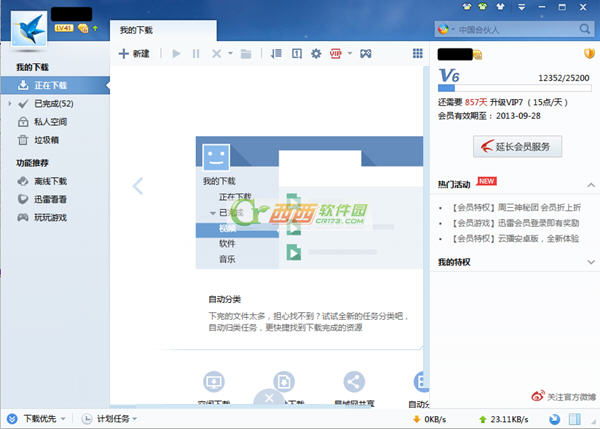Click the 延长会员服务 button
Image resolution: width=600 pixels, height=429 pixels.
click(517, 146)
